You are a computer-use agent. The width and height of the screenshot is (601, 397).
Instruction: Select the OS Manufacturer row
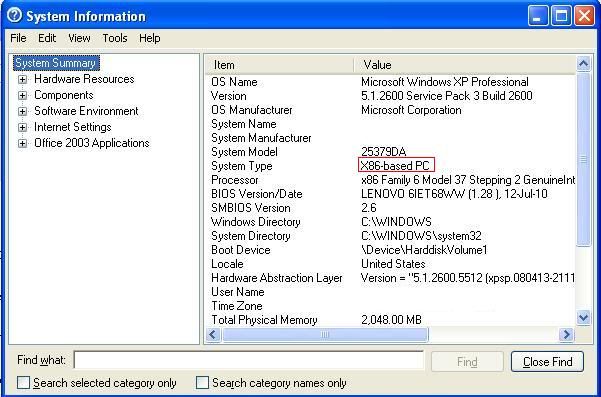coord(391,110)
